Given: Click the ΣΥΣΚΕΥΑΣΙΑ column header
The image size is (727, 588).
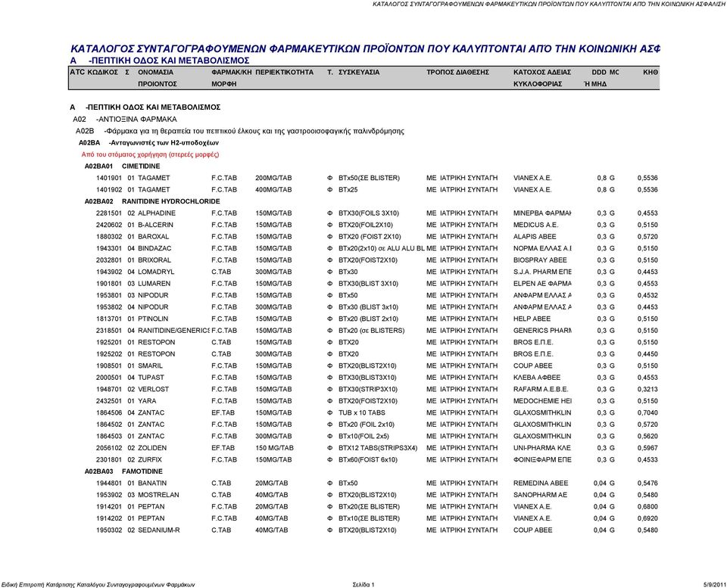Looking at the screenshot, I should (359, 73).
